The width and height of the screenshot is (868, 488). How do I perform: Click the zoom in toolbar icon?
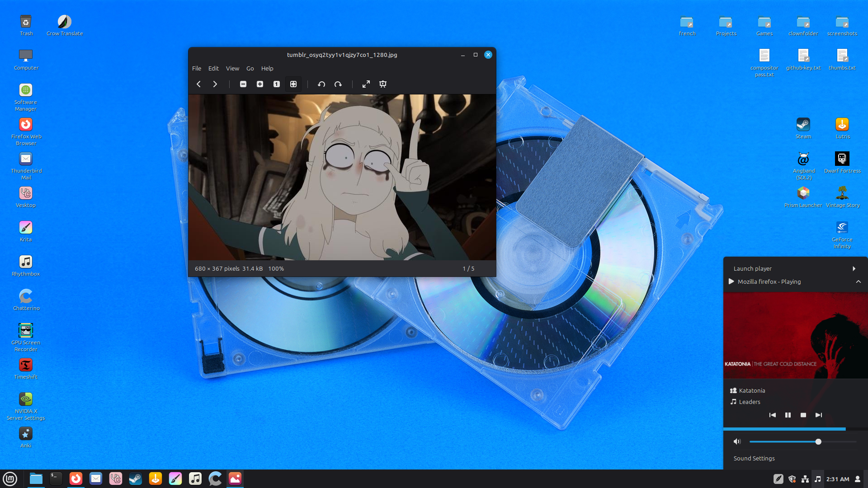[260, 84]
